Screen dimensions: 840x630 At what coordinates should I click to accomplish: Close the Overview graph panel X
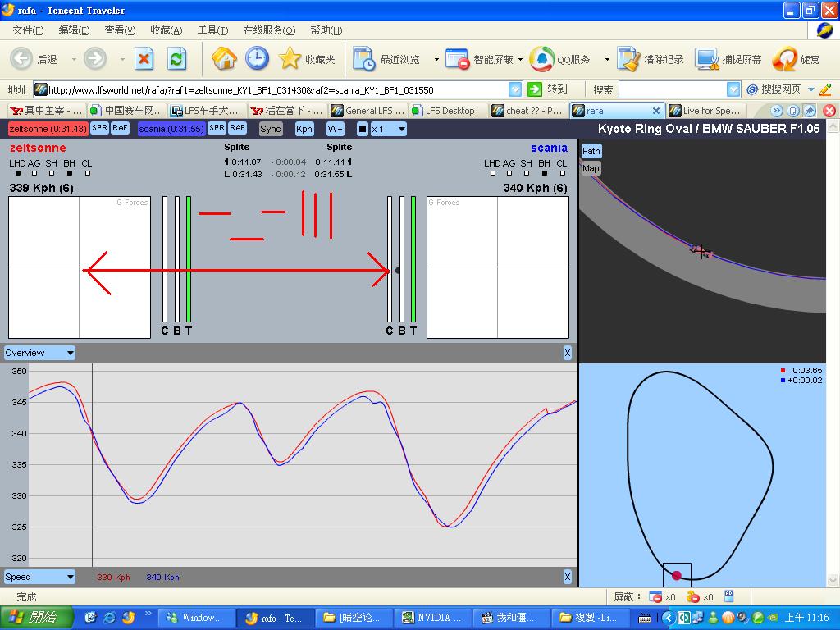pos(568,352)
